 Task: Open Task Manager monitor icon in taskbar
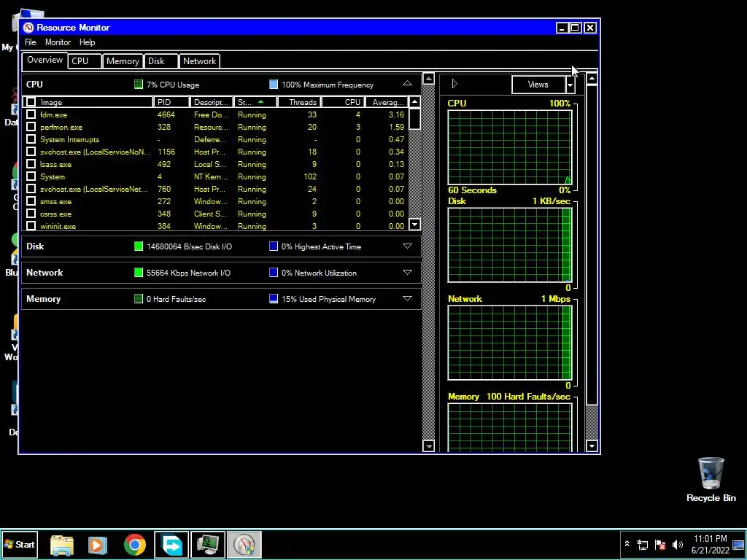[208, 545]
